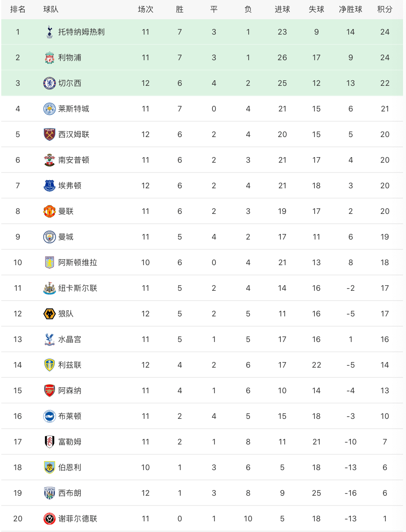The width and height of the screenshot is (406, 532).
Task: Click the Chelsea club badge
Action: tap(50, 83)
